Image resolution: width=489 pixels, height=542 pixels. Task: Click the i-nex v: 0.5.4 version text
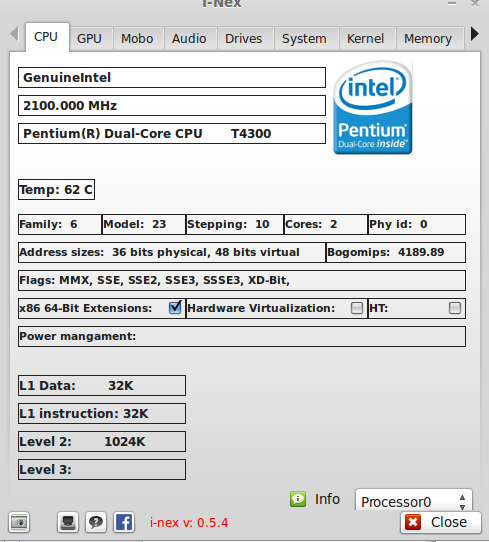(189, 522)
